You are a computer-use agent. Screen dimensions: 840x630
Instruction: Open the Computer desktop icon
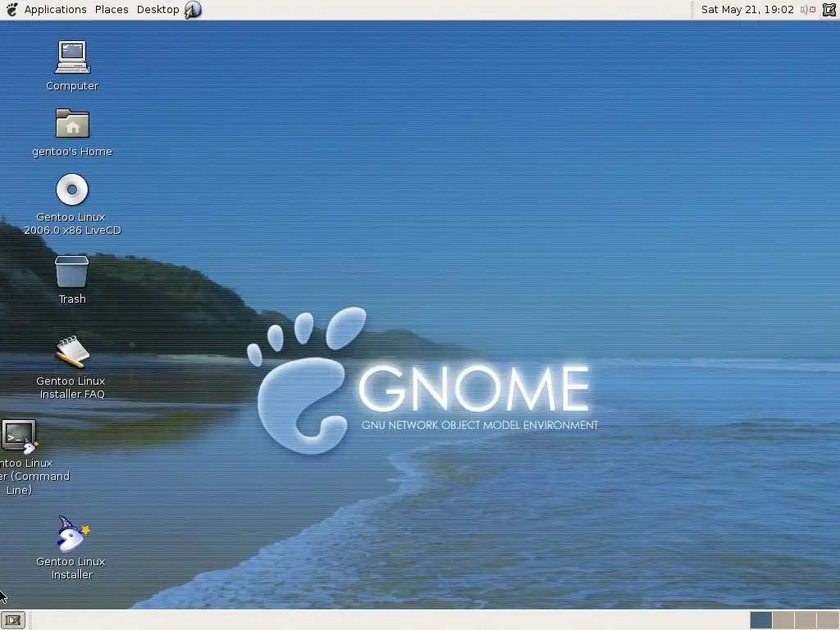tap(72, 57)
